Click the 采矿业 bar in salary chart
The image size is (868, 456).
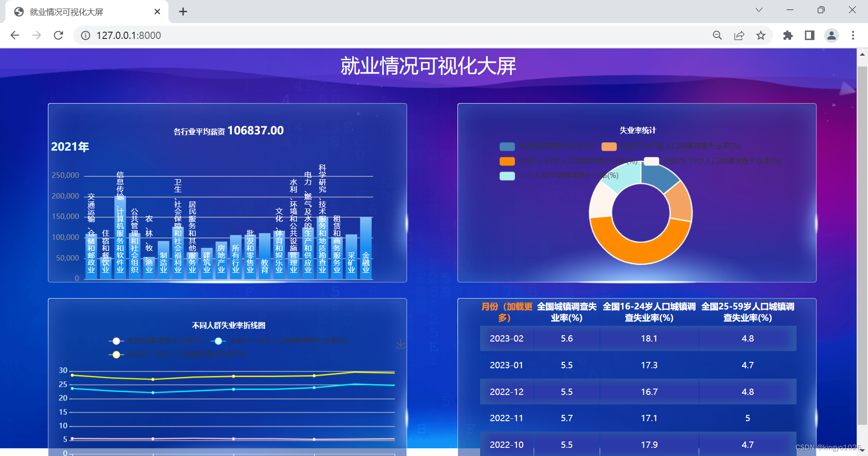pos(351,256)
